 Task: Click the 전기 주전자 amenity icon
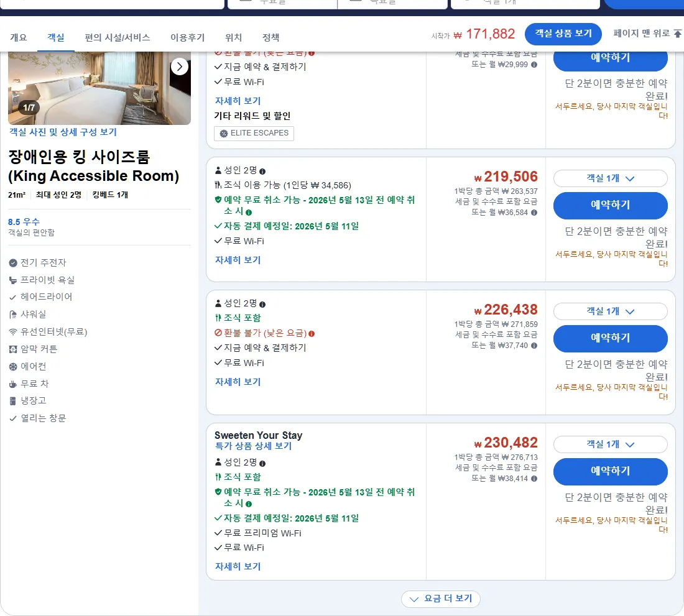pyautogui.click(x=13, y=263)
